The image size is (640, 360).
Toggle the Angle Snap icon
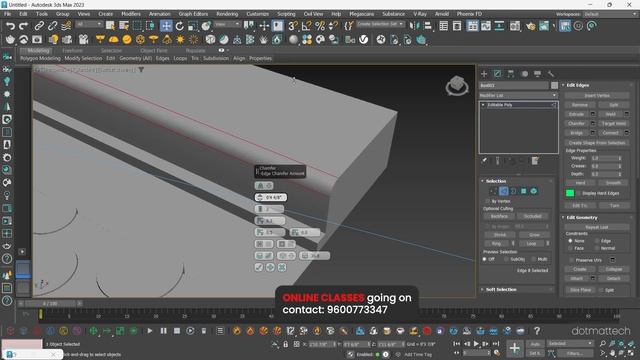[x=306, y=26]
